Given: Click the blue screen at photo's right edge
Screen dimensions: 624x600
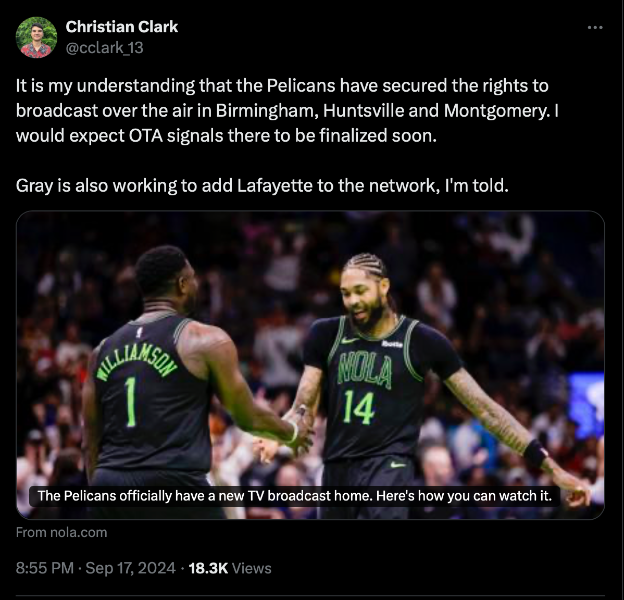Looking at the screenshot, I should (x=586, y=404).
